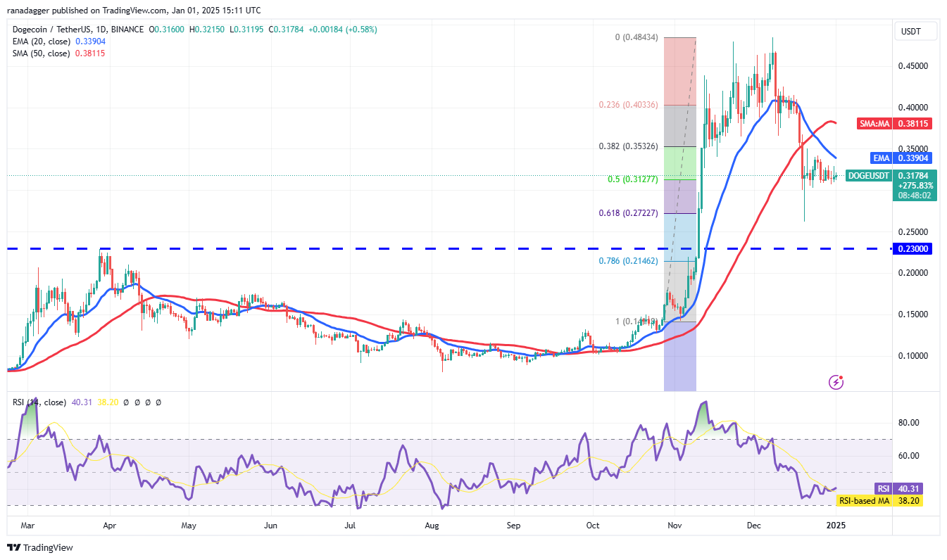Click the Apr label on the time axis
947x560 pixels.
[108, 525]
